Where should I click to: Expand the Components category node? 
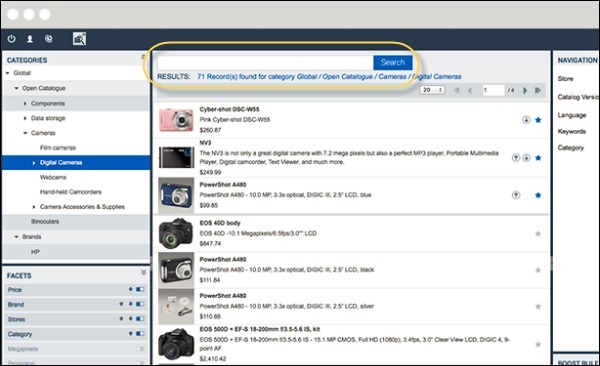click(x=25, y=103)
